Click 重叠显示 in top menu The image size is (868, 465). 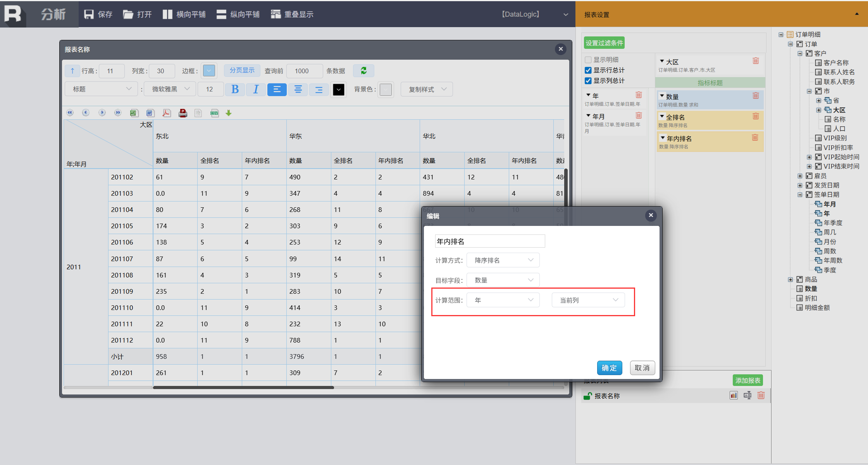pos(292,14)
